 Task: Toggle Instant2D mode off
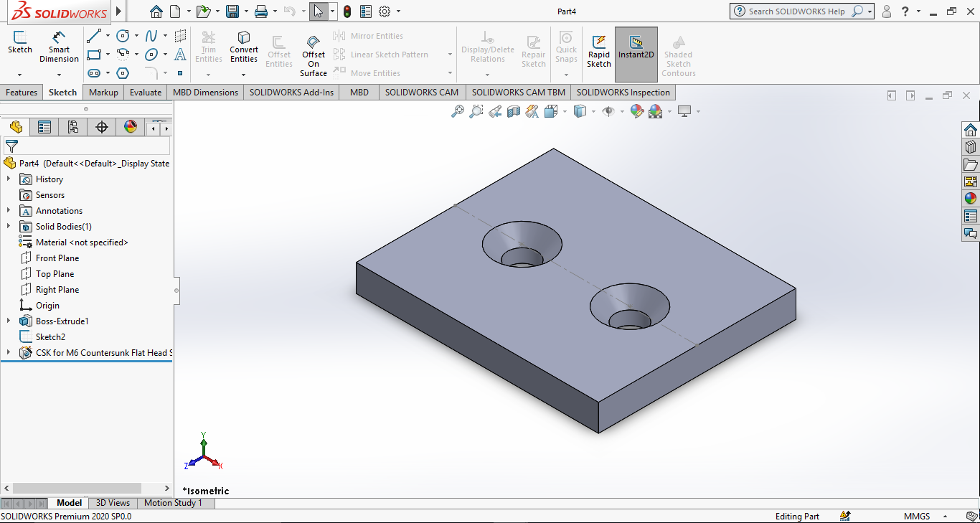(x=636, y=46)
